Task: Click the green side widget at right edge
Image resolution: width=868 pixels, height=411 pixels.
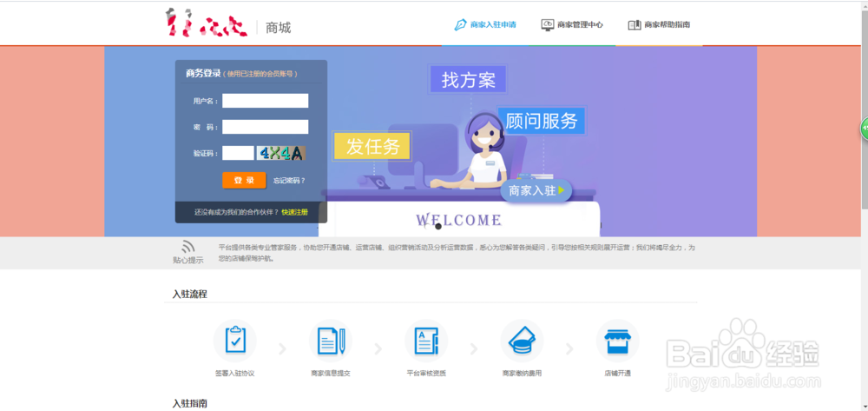Action: 865,129
